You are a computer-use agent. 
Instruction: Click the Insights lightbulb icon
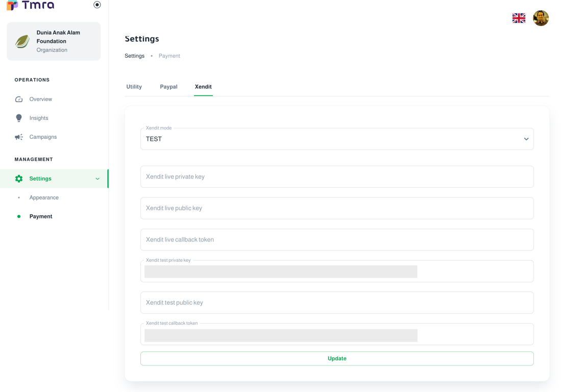tap(18, 118)
